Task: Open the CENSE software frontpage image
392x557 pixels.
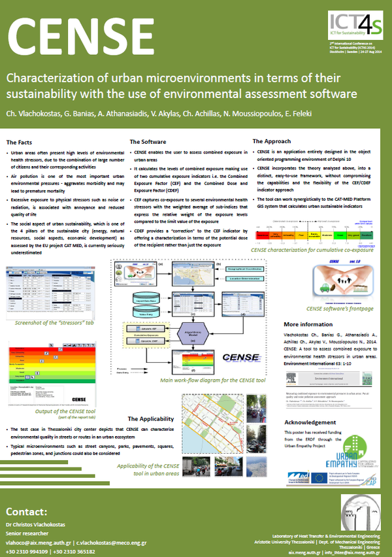Action: coord(343,282)
